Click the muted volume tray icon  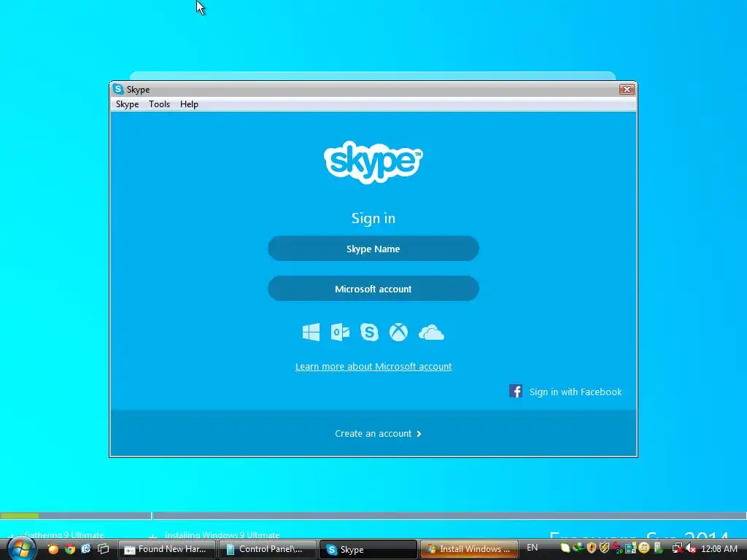[692, 548]
